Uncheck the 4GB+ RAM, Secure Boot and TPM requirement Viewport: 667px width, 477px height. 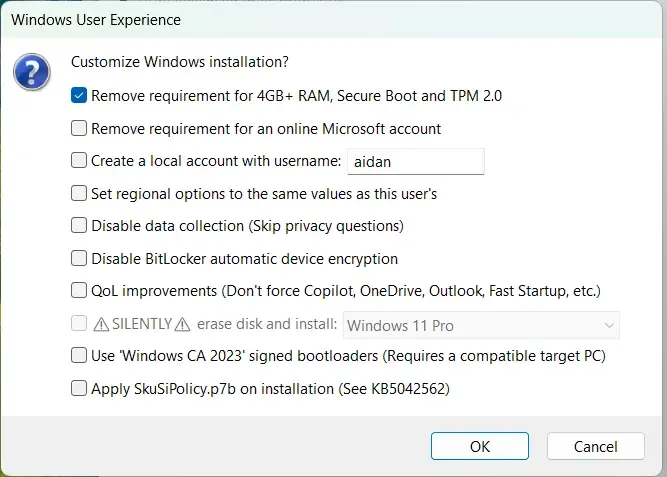(x=79, y=96)
